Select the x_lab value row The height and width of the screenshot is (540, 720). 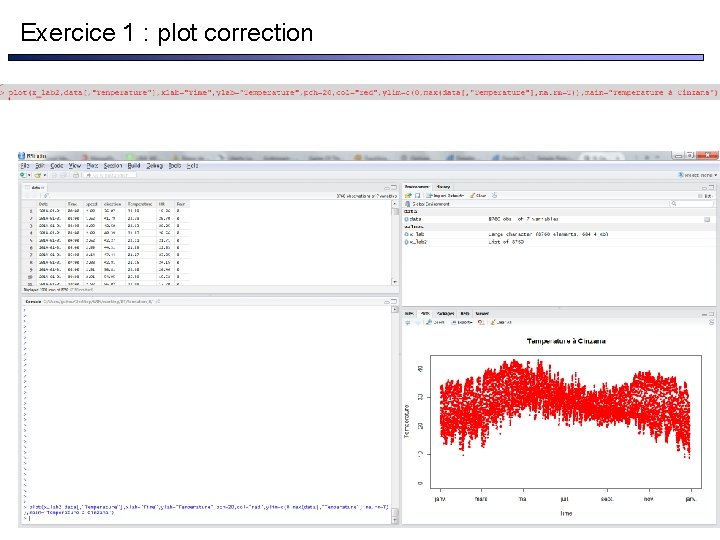pyautogui.click(x=558, y=234)
